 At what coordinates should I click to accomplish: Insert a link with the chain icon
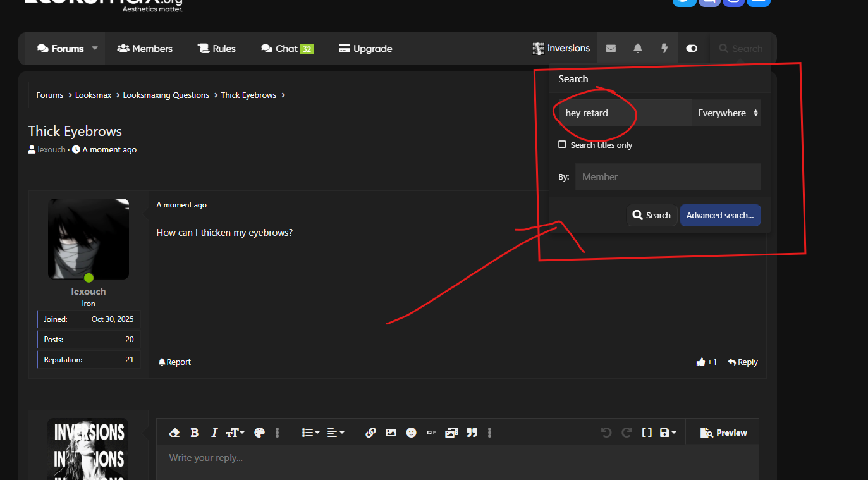(x=370, y=433)
